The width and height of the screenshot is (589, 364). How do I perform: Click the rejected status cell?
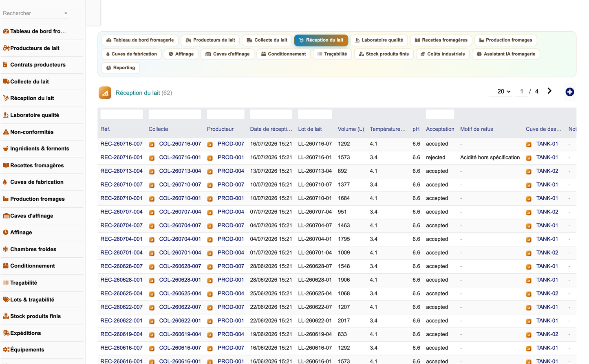(x=435, y=157)
